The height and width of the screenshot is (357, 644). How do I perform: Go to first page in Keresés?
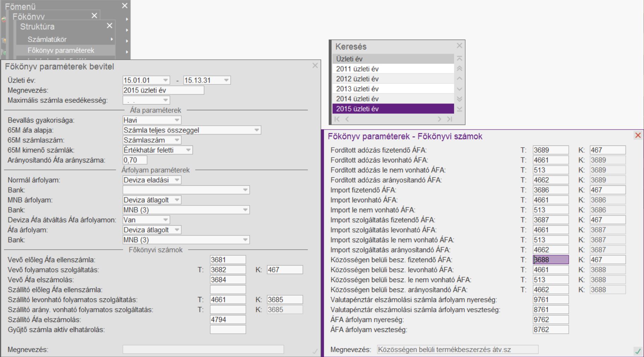tap(337, 119)
